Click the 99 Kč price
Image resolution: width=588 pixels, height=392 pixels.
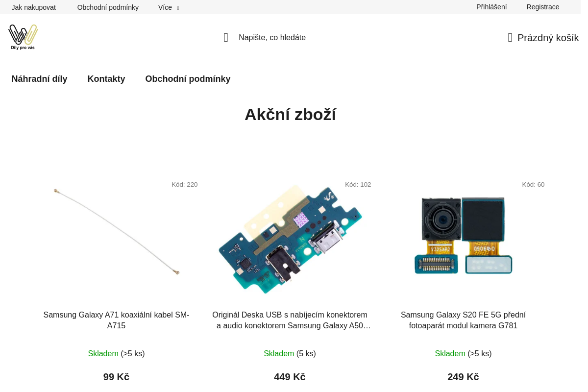point(117,377)
